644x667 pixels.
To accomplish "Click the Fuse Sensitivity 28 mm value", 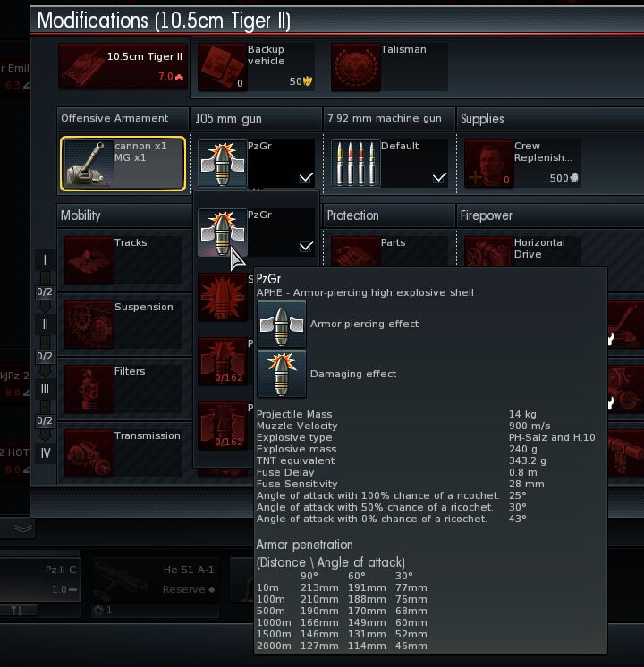I will 526,484.
